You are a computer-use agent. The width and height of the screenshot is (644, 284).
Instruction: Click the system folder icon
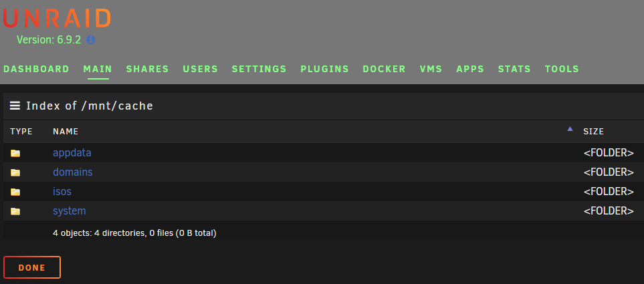(15, 211)
